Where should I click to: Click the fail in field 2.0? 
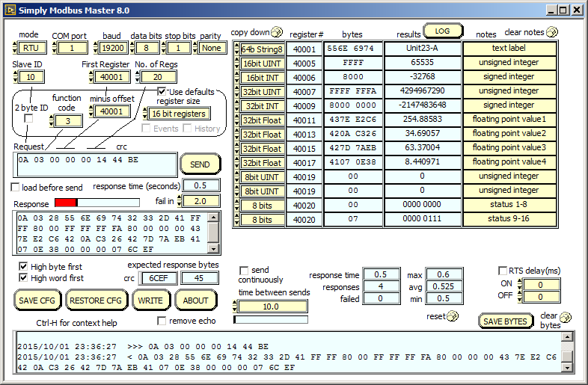point(200,201)
